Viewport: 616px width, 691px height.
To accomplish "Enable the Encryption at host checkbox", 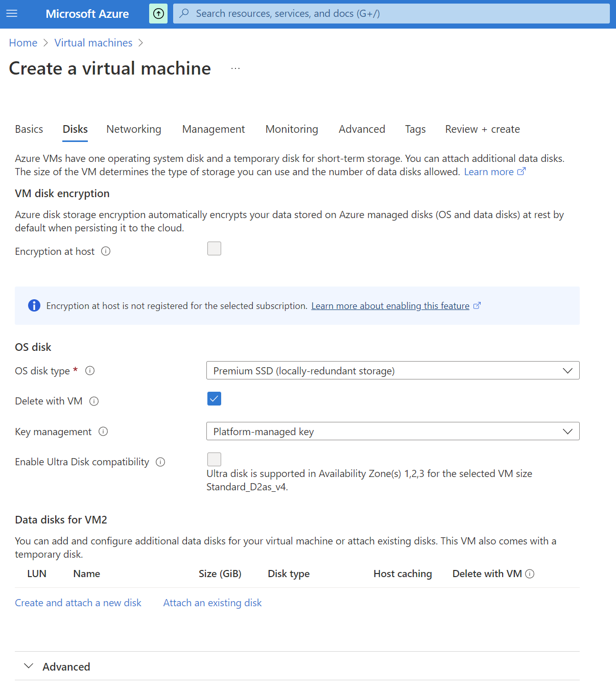I will click(x=214, y=248).
